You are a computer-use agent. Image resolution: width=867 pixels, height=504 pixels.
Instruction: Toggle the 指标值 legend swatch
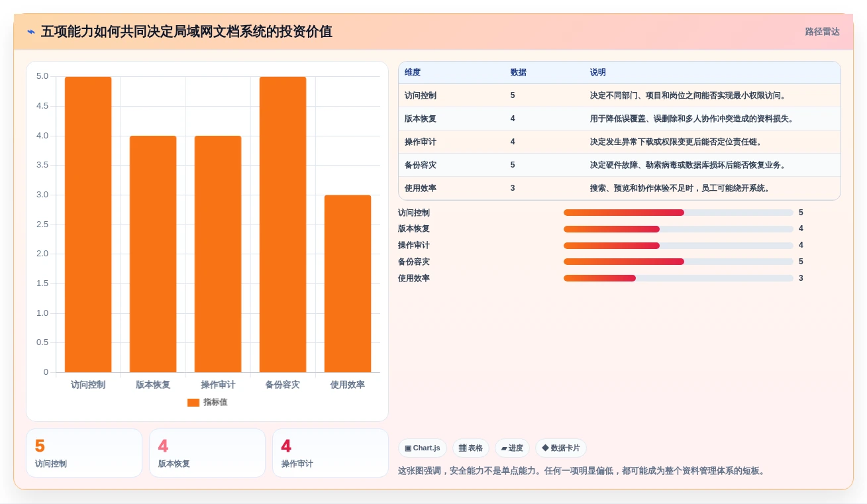pyautogui.click(x=193, y=402)
